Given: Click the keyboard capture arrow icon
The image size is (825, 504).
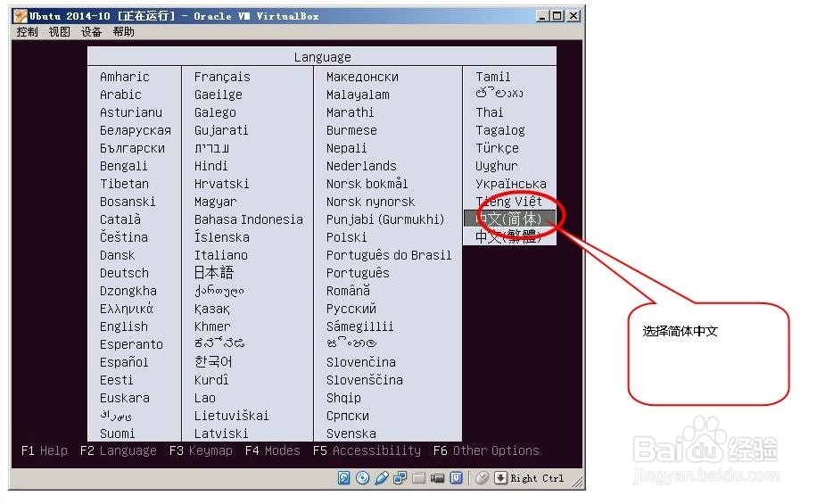Looking at the screenshot, I should (x=500, y=478).
